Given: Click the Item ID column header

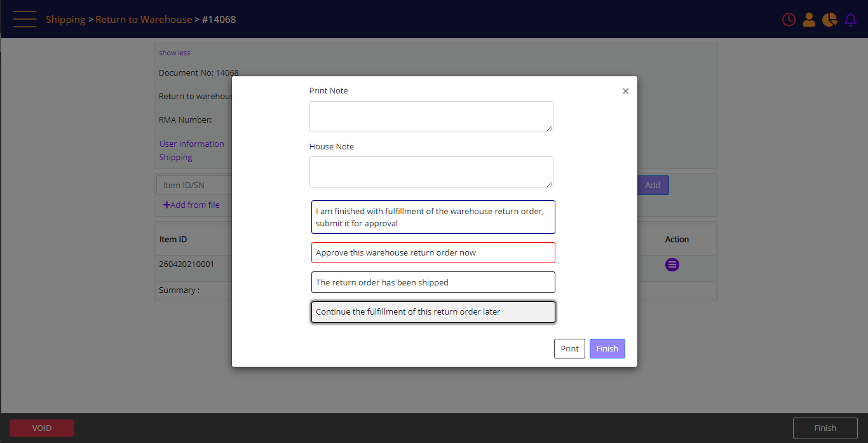Looking at the screenshot, I should pyautogui.click(x=173, y=239).
